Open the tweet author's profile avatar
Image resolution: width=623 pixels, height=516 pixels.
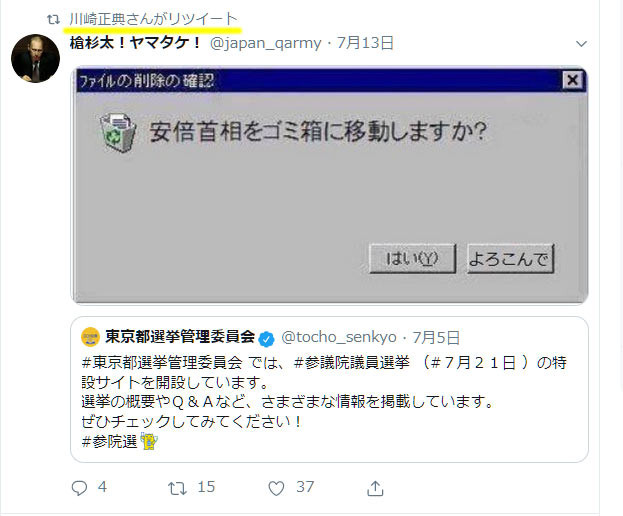tap(35, 58)
